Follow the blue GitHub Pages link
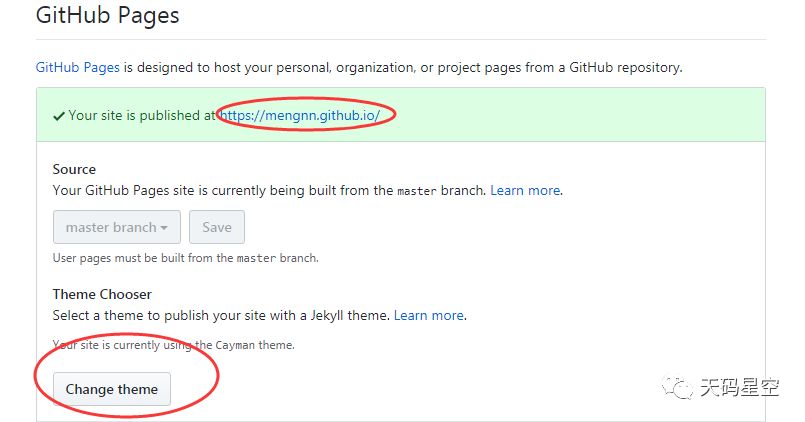Image resolution: width=805 pixels, height=422 pixels. coord(77,67)
